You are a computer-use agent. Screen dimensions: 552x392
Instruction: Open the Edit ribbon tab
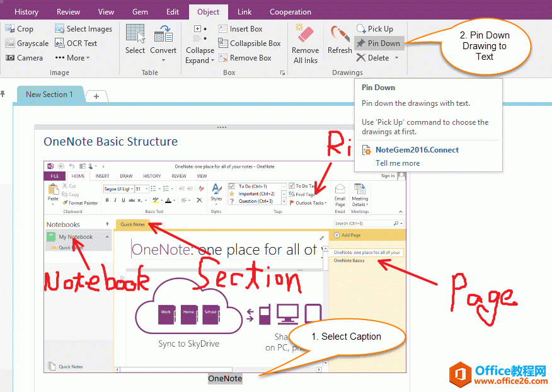(173, 12)
